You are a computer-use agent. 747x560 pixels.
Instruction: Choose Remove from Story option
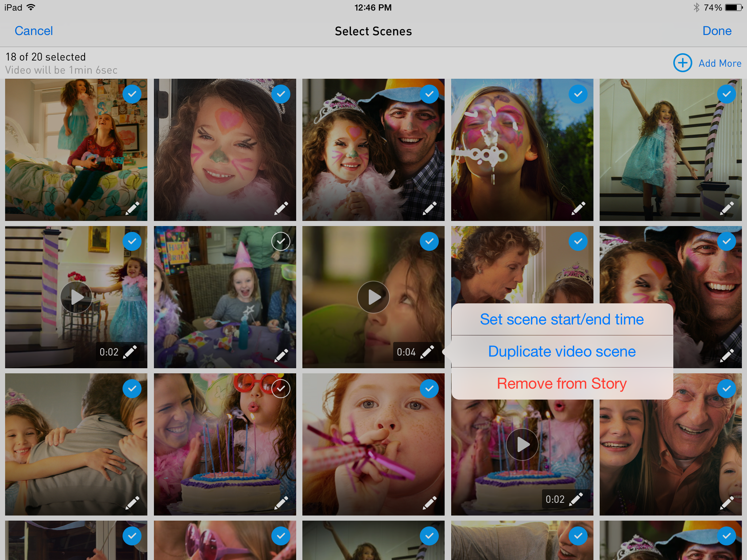point(562,384)
